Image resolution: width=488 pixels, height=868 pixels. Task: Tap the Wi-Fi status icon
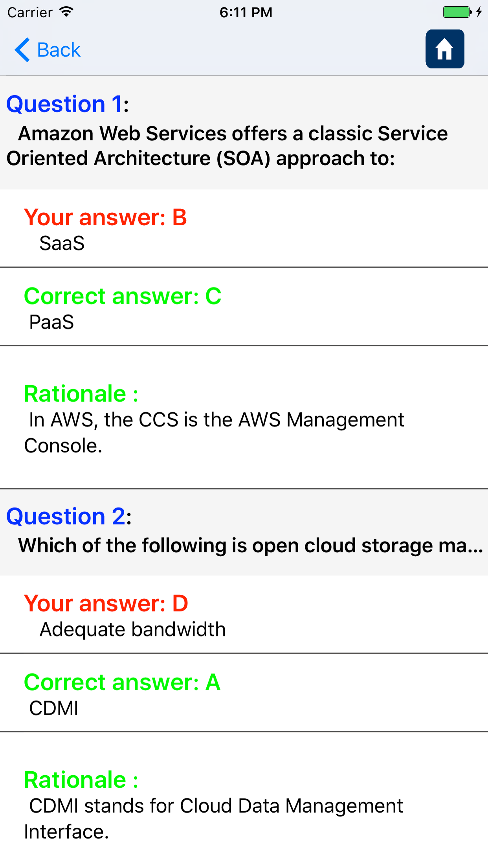pyautogui.click(x=67, y=12)
